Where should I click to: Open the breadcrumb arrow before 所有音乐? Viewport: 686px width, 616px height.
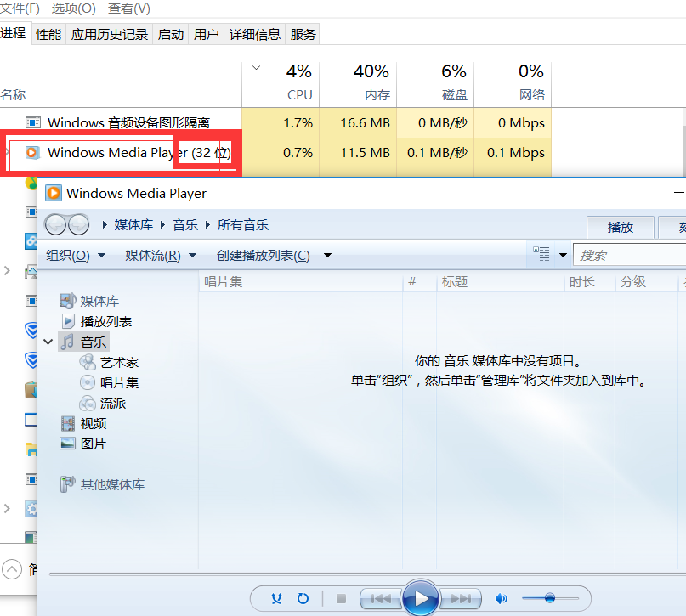(207, 224)
